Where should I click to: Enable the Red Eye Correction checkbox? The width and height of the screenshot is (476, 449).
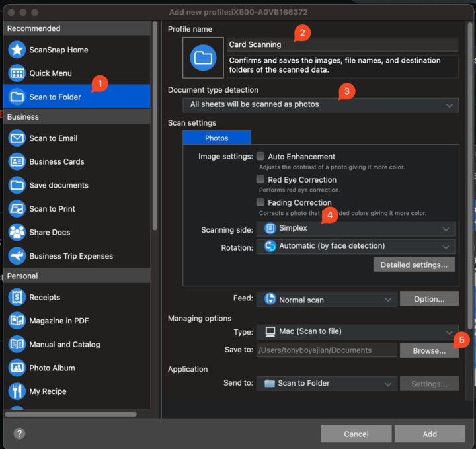(x=260, y=179)
